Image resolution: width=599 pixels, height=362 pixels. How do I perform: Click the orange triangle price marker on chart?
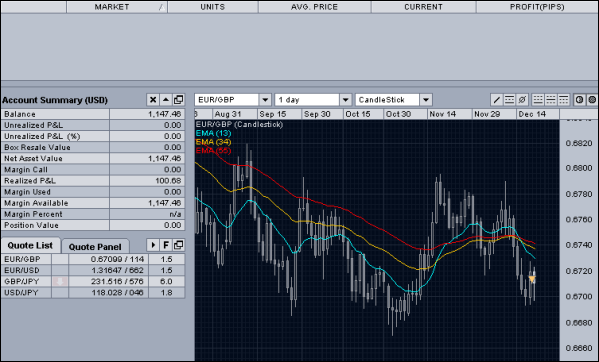coord(532,279)
